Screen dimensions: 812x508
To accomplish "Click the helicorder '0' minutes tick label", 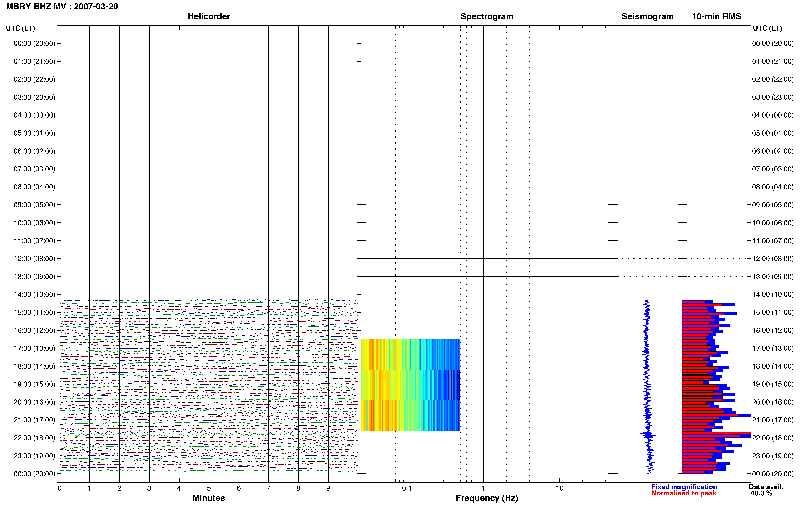I will (59, 488).
